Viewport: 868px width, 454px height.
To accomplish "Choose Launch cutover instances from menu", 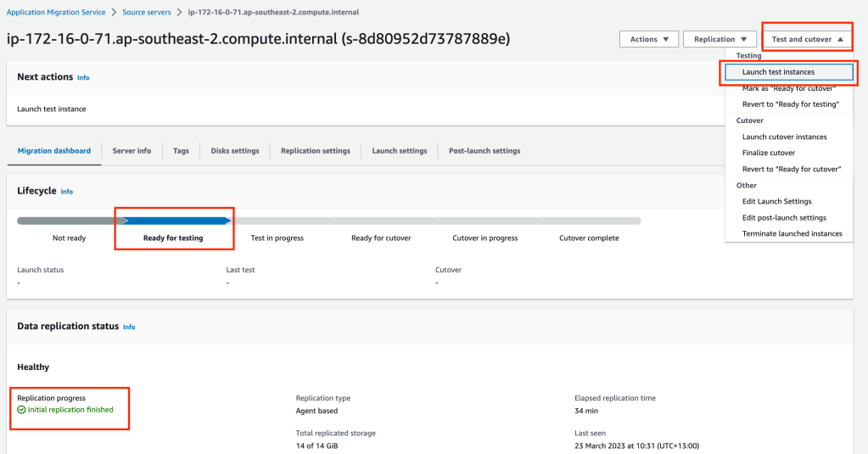I will [784, 137].
